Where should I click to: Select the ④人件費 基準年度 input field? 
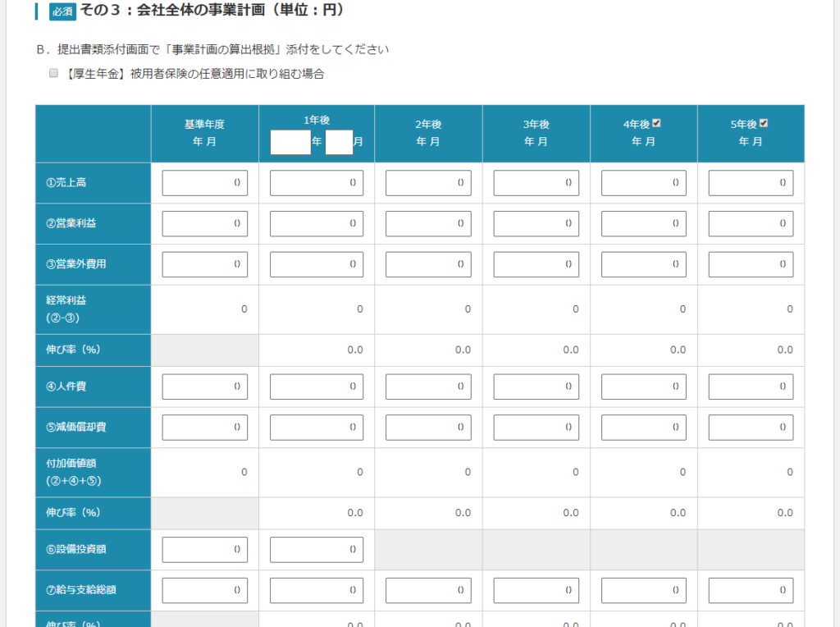pyautogui.click(x=204, y=386)
